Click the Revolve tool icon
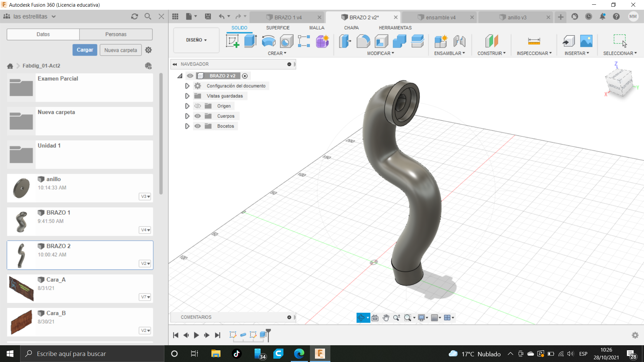This screenshot has height=362, width=644. [268, 41]
